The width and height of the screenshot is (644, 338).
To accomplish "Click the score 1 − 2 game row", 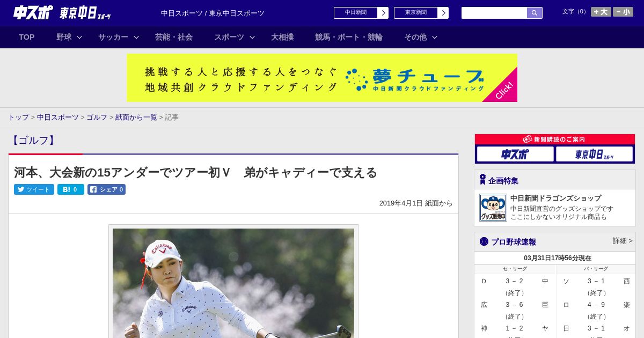I will 514,328.
